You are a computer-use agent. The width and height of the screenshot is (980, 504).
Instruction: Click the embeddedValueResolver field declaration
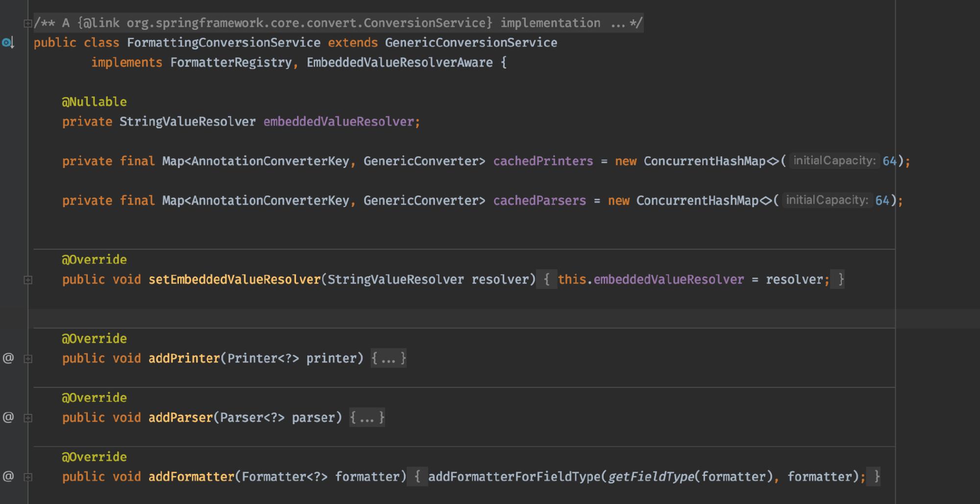[339, 121]
